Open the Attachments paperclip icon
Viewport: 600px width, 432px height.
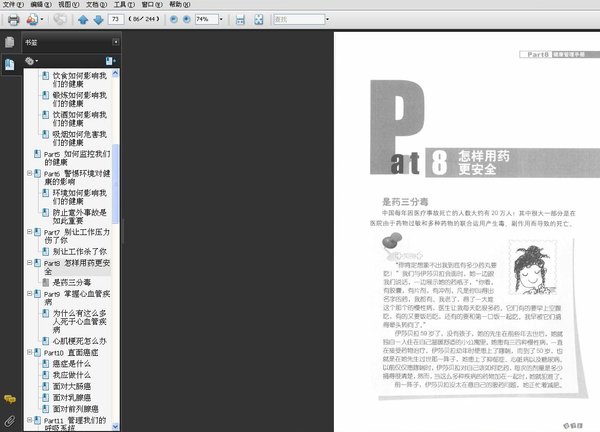click(x=10, y=421)
